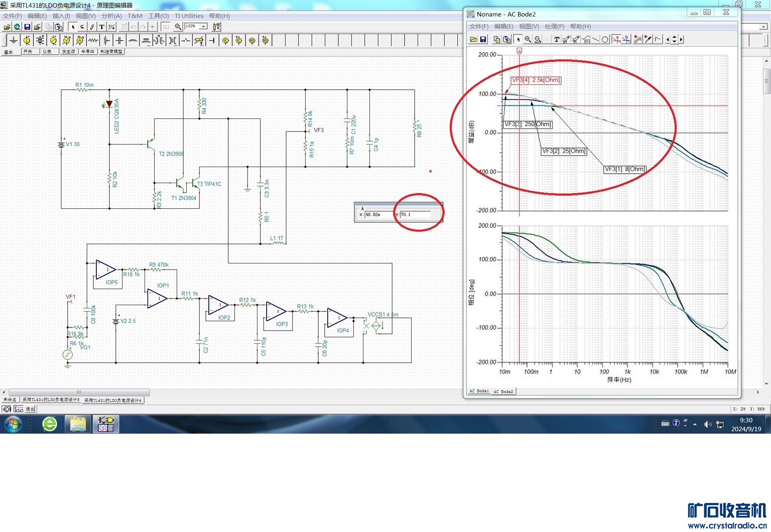The width and height of the screenshot is (771, 532).
Task: Click the add curve (+ waves) icon in Bode window
Action: click(637, 39)
